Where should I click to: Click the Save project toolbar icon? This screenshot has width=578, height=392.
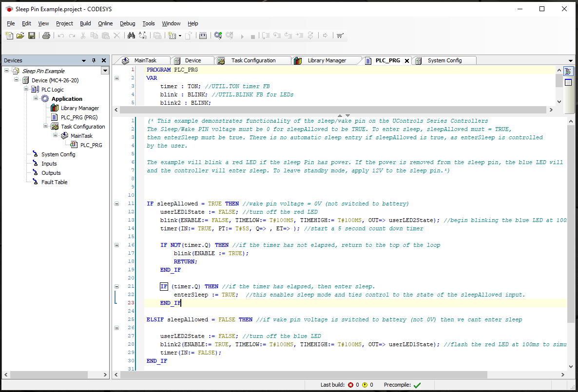point(32,36)
